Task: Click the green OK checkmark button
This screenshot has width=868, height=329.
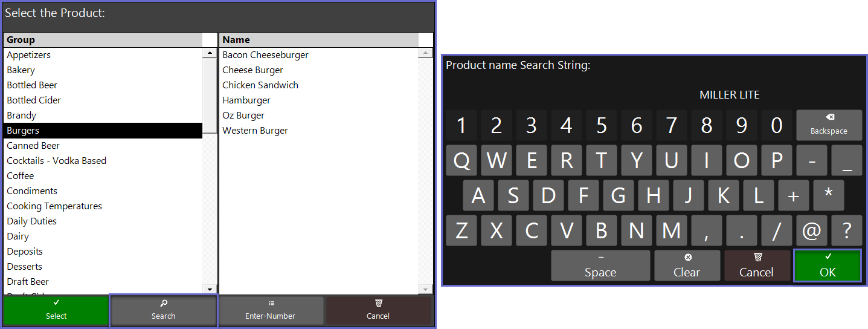Action: (827, 265)
